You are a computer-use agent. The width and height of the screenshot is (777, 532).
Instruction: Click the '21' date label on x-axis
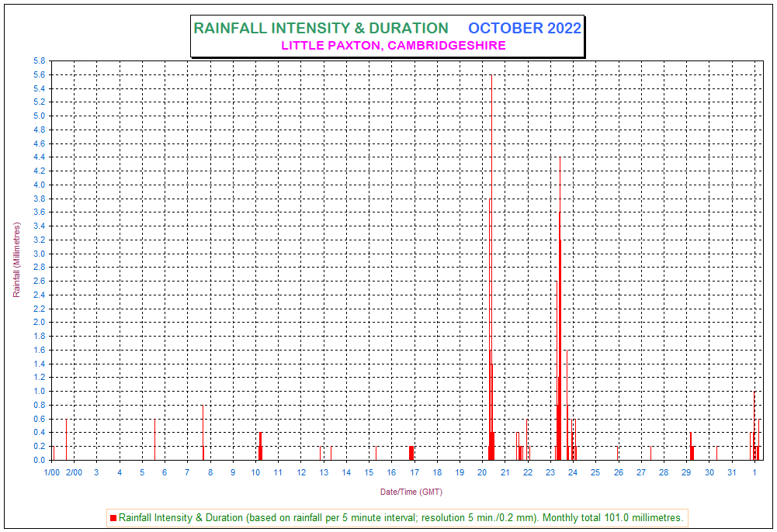coord(505,472)
